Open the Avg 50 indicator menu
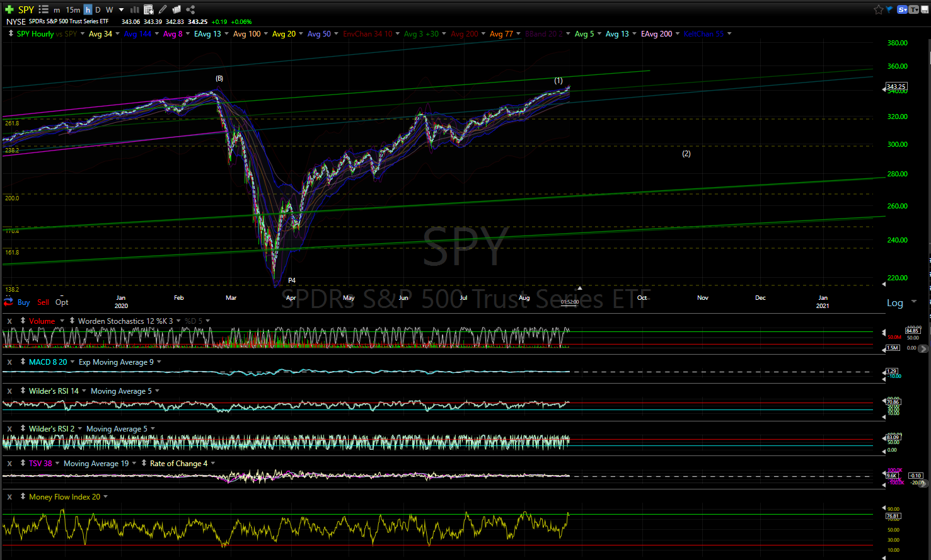 pos(319,34)
